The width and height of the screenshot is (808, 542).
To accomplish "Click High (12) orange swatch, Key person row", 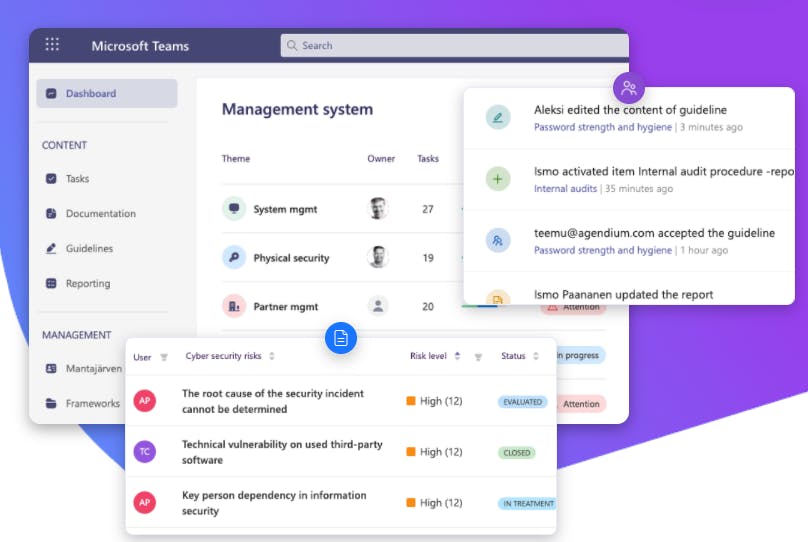I will (x=411, y=502).
